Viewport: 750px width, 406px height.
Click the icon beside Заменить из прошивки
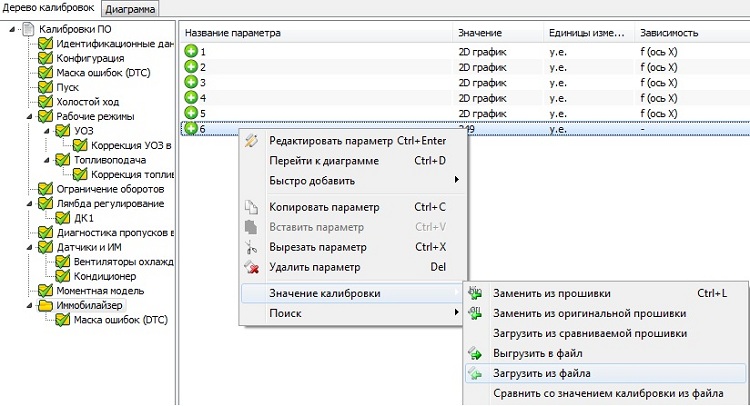(x=476, y=294)
